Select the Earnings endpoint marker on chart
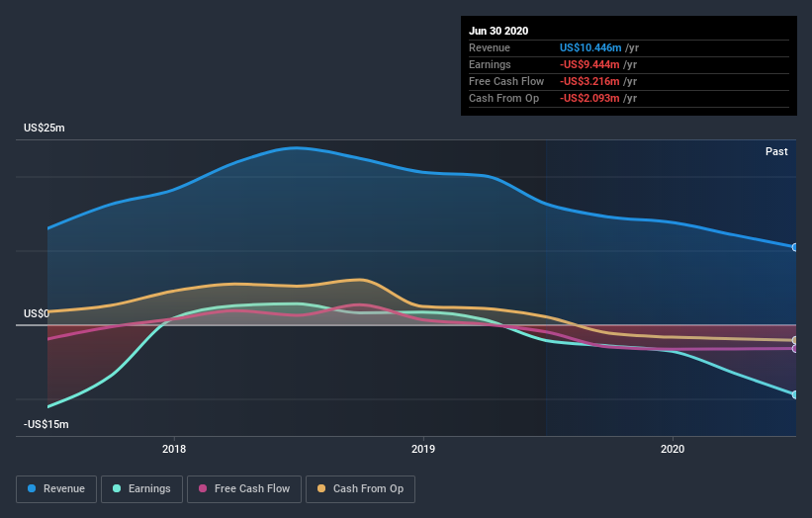 click(x=795, y=394)
